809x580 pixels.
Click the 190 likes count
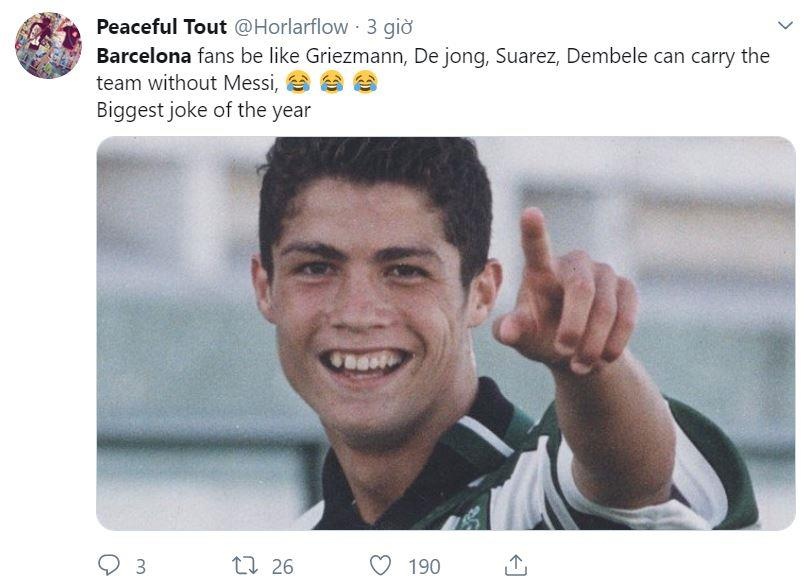tap(424, 567)
